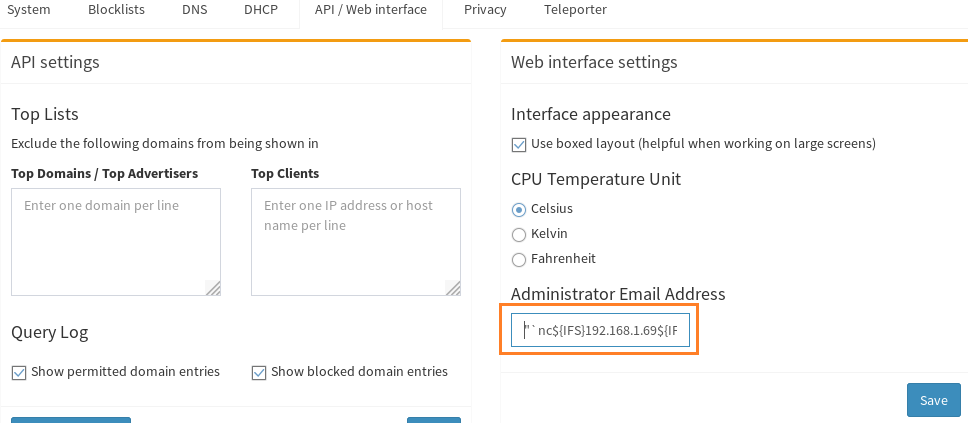Grab the Top Clients textarea resize handle

453,288
